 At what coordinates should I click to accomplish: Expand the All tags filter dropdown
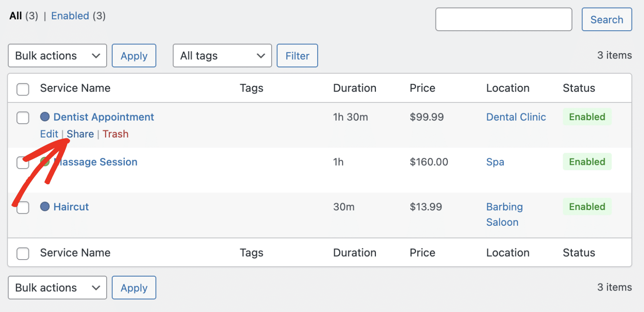(x=222, y=56)
